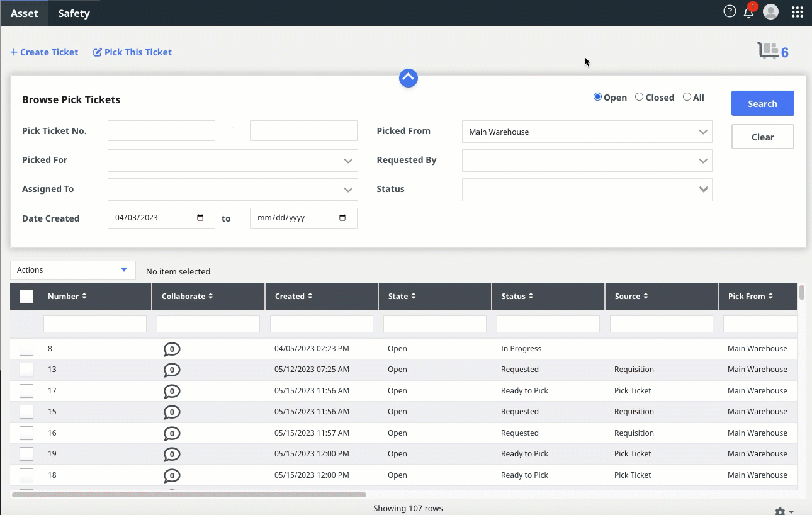
Task: View notifications via the bell icon
Action: coord(748,12)
